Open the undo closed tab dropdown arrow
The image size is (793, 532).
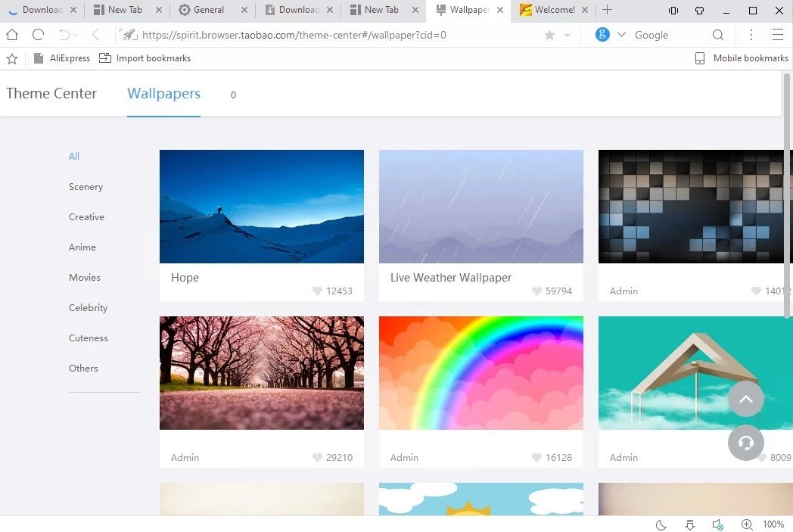(76, 36)
